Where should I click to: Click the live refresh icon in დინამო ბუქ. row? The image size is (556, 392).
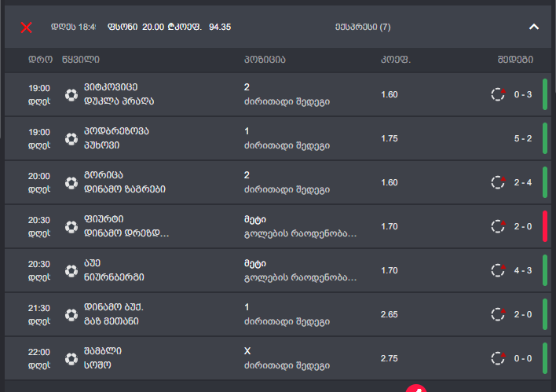[498, 314]
